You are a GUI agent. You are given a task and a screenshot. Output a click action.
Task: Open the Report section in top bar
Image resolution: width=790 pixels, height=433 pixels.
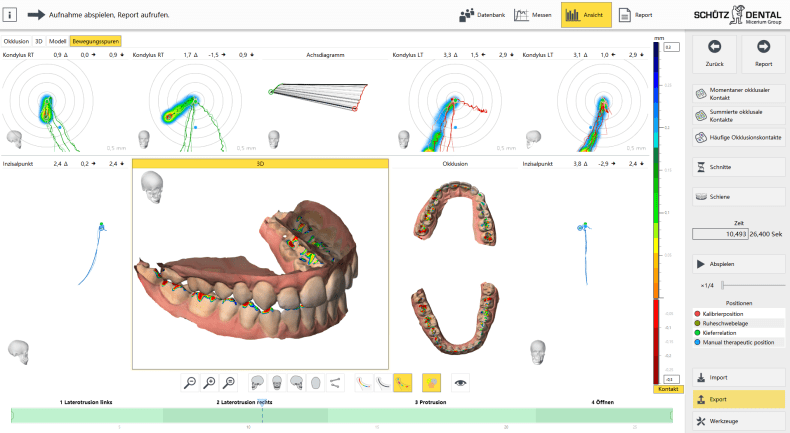636,15
